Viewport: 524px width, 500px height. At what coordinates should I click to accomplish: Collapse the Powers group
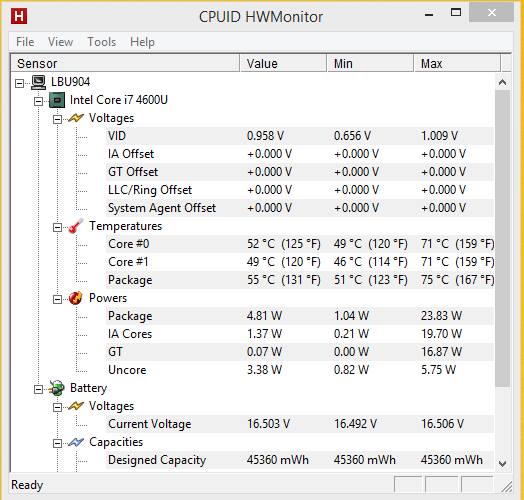pyautogui.click(x=57, y=299)
